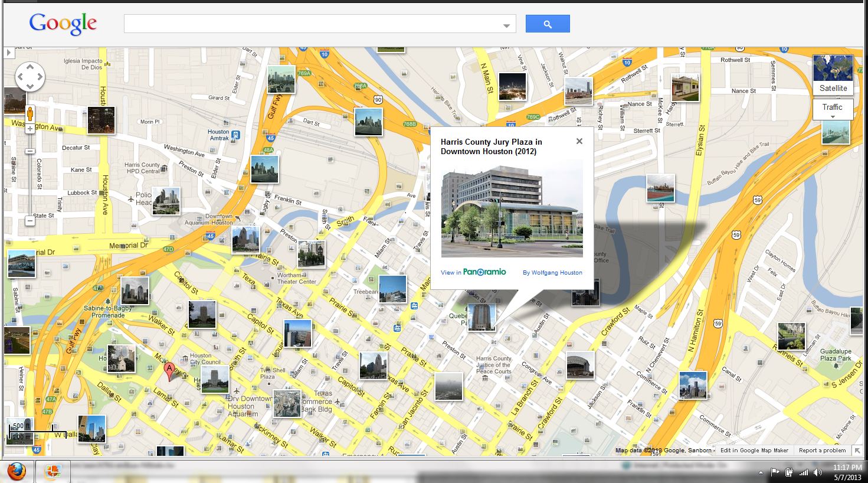Zoom in with the plus button

click(30, 129)
